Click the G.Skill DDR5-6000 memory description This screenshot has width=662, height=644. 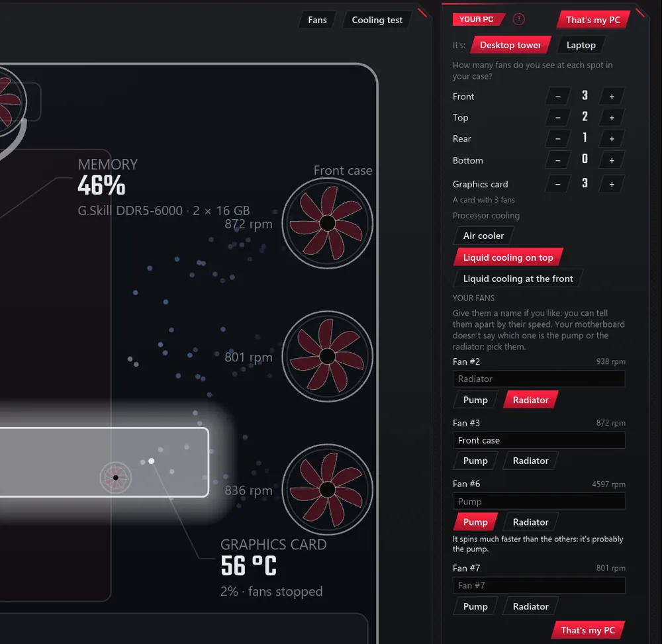164,210
